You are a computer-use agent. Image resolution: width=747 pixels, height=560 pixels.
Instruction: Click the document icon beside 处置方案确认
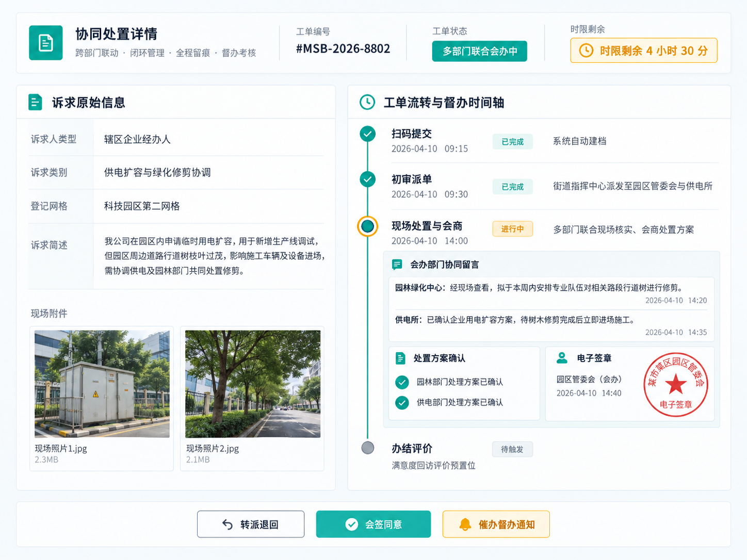[400, 358]
